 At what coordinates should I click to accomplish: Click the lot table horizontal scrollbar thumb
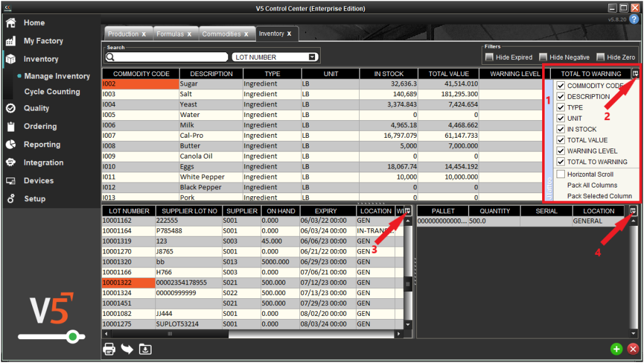[169, 334]
